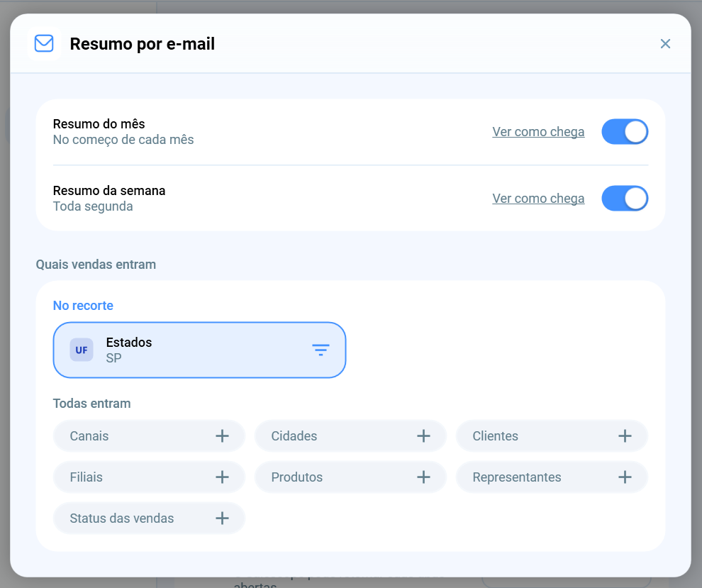Toggle off Resumo do mês switch
Screen dimensions: 702x588
click(625, 132)
